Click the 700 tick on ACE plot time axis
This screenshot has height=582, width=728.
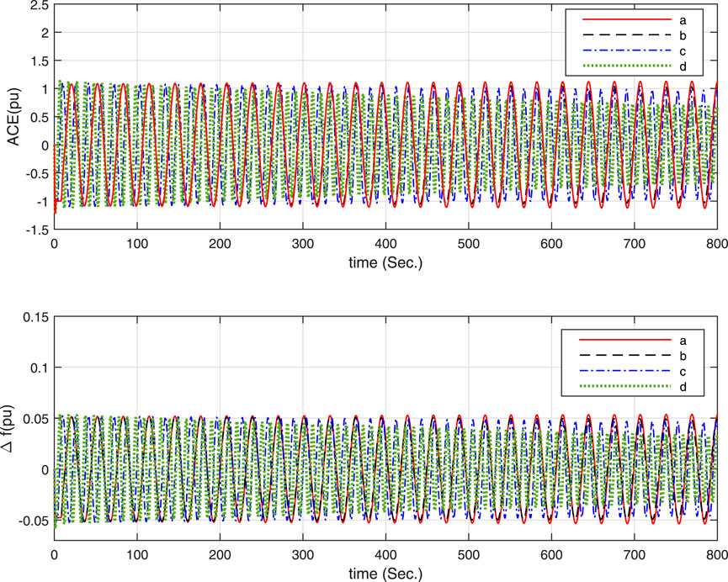coord(635,243)
